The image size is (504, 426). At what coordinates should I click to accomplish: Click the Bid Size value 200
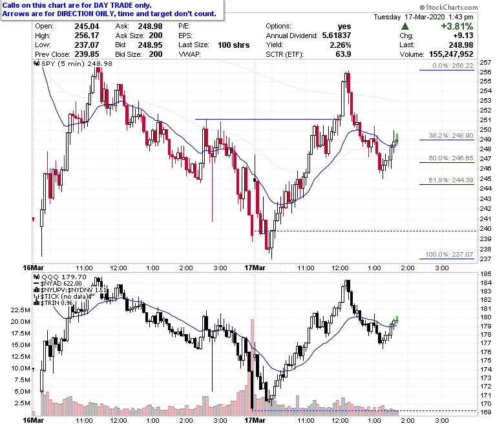click(x=156, y=54)
